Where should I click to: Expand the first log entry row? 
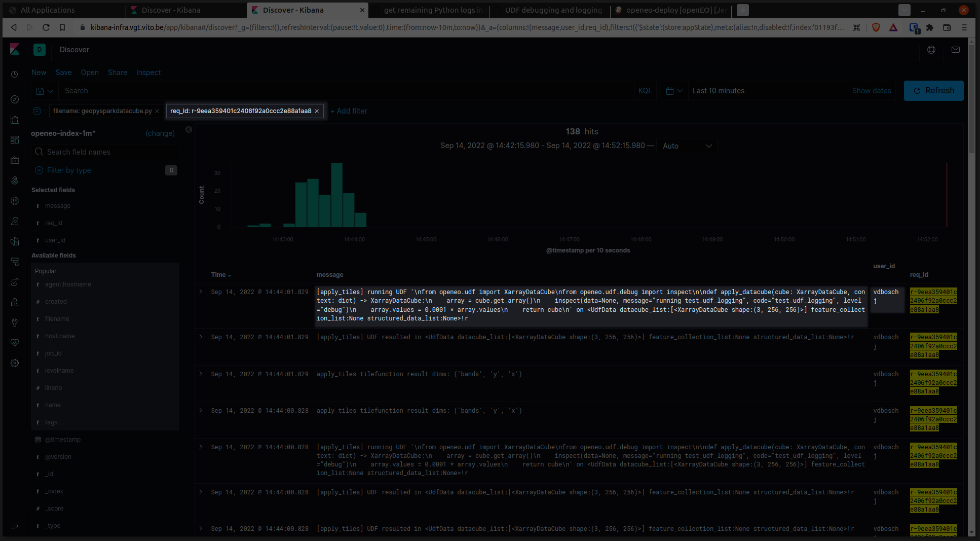(201, 292)
